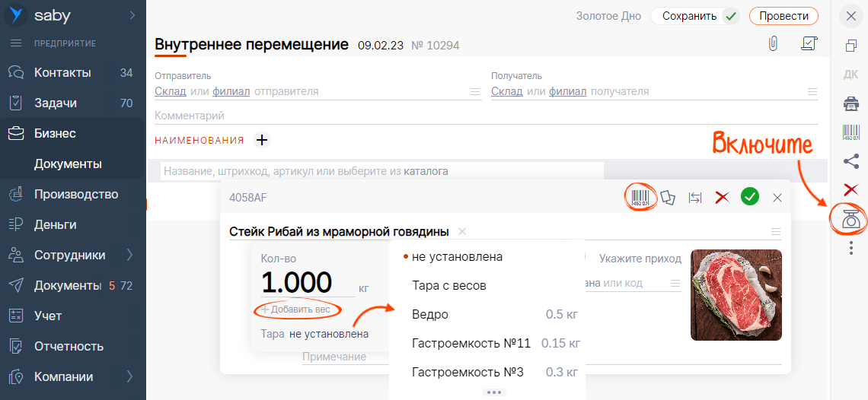Click the scales icon in right sidebar
The height and width of the screenshot is (400, 868).
[851, 219]
